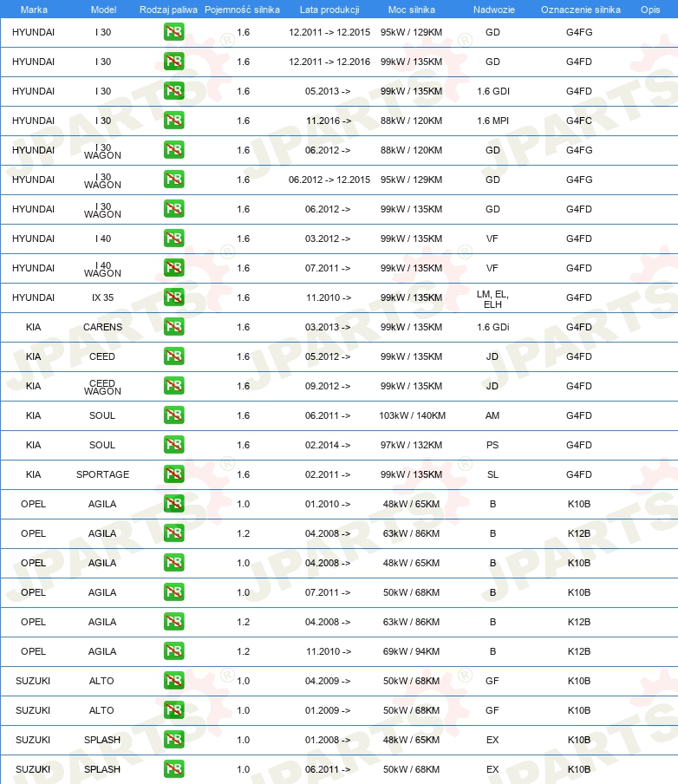The height and width of the screenshot is (784, 678).
Task: Click the petrol icon for I 30 WAGON G4FD
Action: coord(173,209)
